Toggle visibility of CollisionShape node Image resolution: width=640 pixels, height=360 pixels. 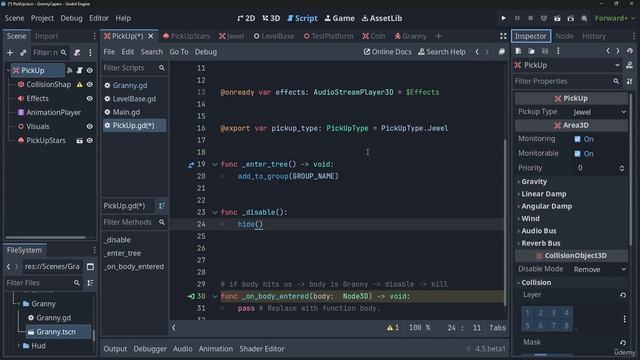tap(90, 84)
